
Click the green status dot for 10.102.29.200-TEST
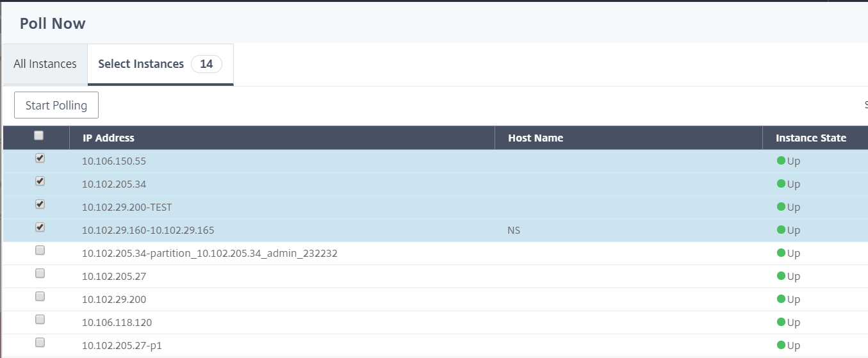781,207
